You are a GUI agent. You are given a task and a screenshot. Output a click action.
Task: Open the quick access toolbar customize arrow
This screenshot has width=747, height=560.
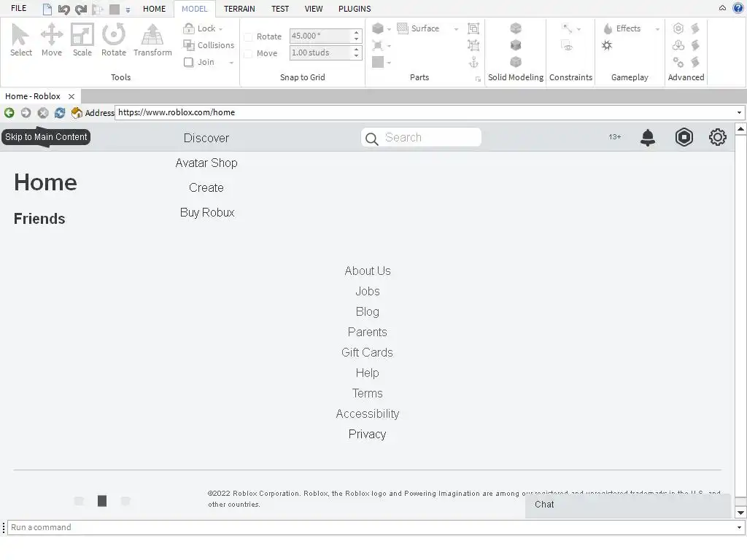(128, 9)
